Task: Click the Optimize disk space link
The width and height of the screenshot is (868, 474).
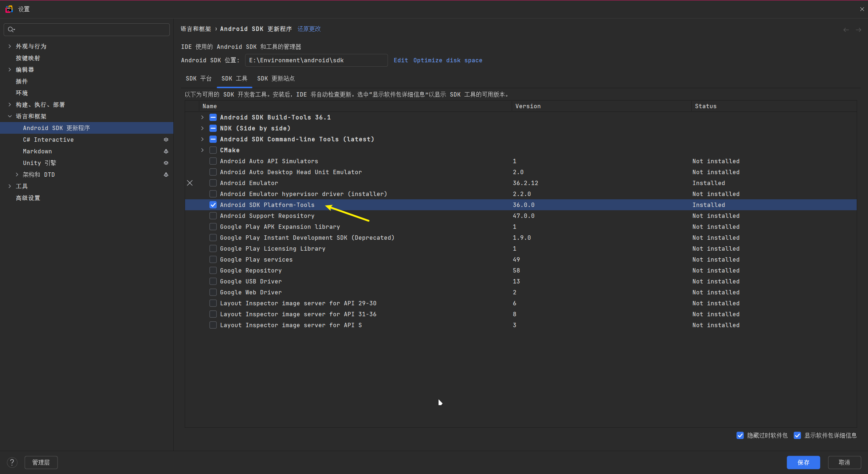Action: click(448, 60)
